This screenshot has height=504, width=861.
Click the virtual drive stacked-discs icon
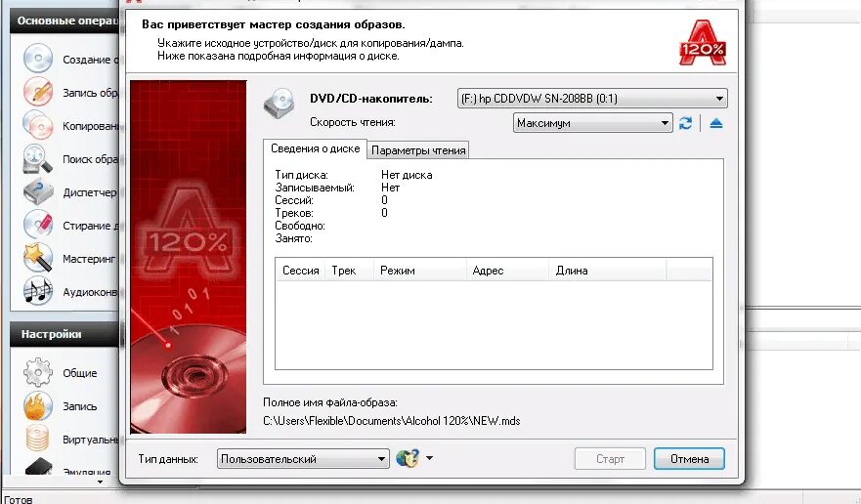pos(38,439)
